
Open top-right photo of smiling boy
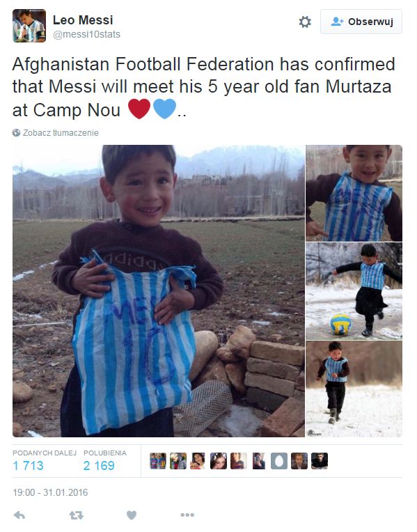[354, 193]
